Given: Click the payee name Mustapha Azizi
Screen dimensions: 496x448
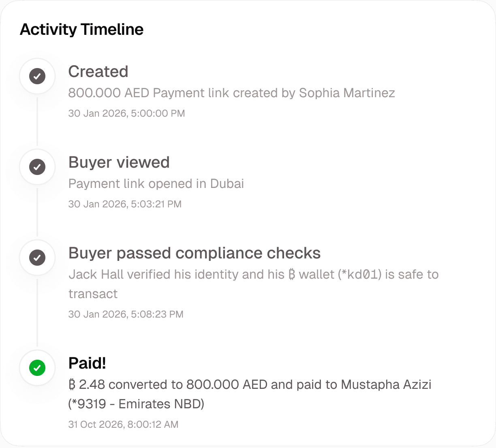Looking at the screenshot, I should point(386,384).
